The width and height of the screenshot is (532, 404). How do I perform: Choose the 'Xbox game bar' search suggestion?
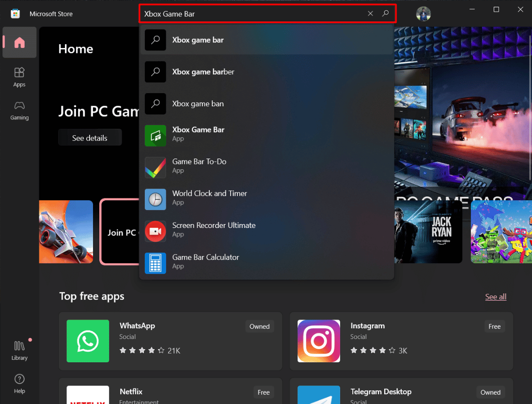(x=266, y=40)
